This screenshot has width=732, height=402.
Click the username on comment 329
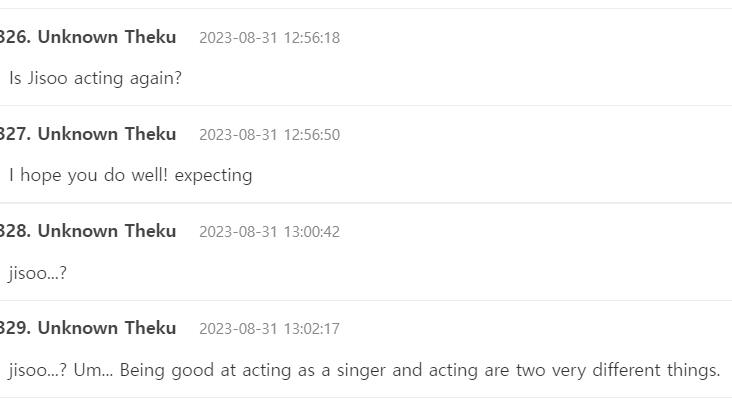(x=106, y=328)
